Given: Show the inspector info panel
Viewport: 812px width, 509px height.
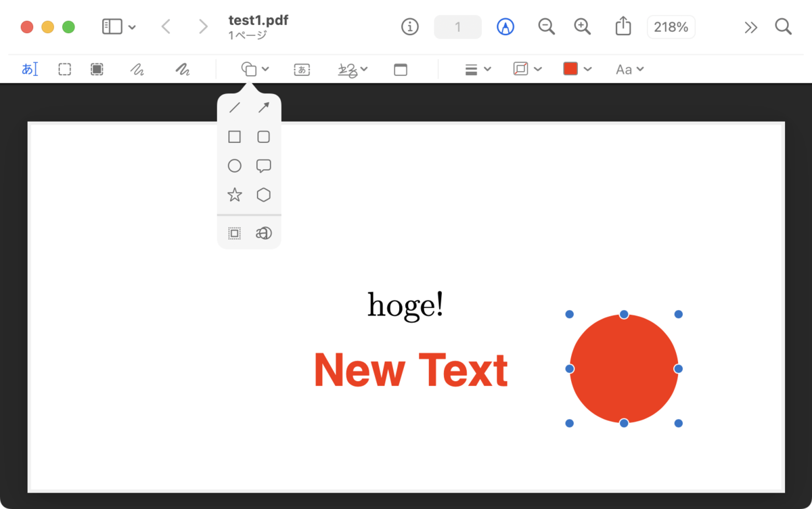Looking at the screenshot, I should (x=410, y=27).
